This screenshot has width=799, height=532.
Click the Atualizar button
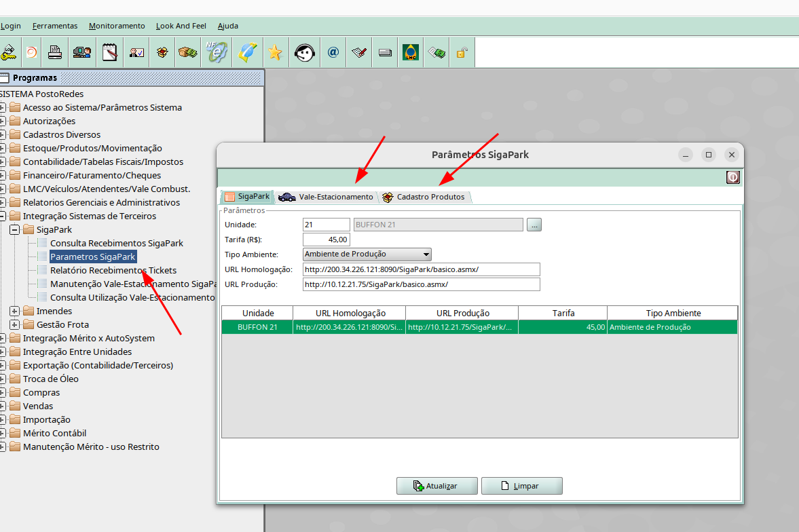pyautogui.click(x=436, y=486)
